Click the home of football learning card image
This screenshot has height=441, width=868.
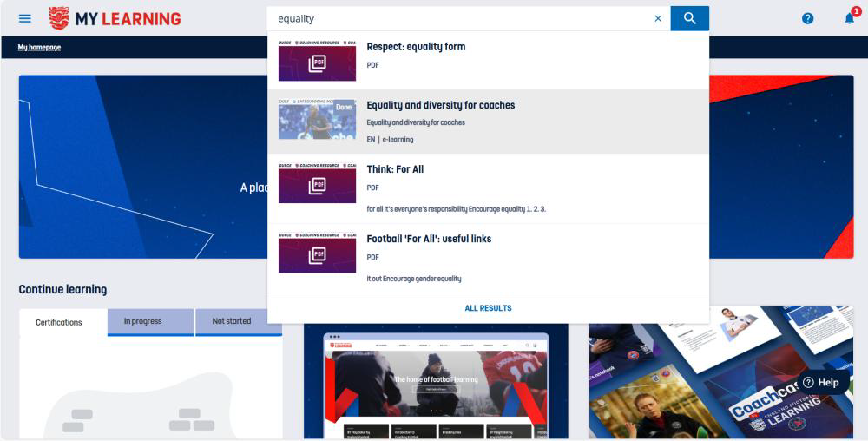(x=436, y=382)
